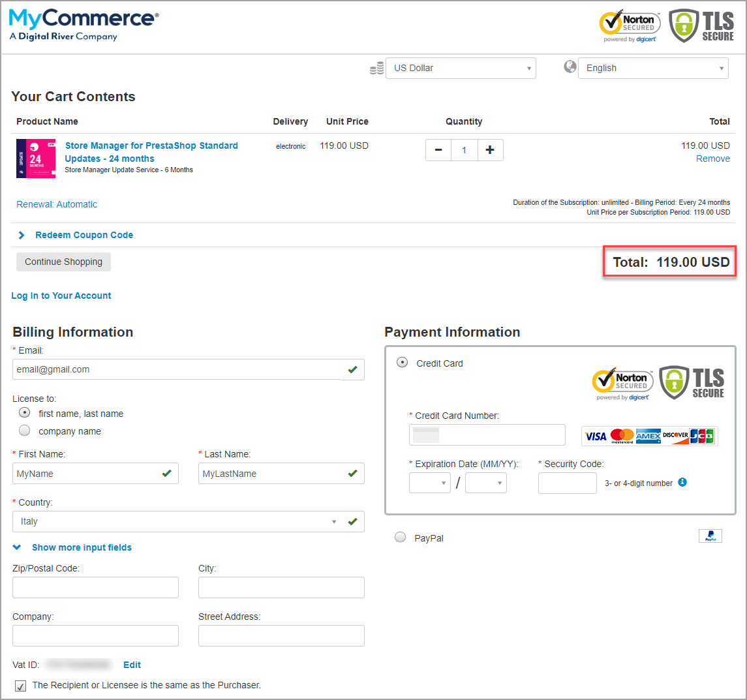Screen dimensions: 747x700
Task: Click the First Name field
Action: pos(95,473)
